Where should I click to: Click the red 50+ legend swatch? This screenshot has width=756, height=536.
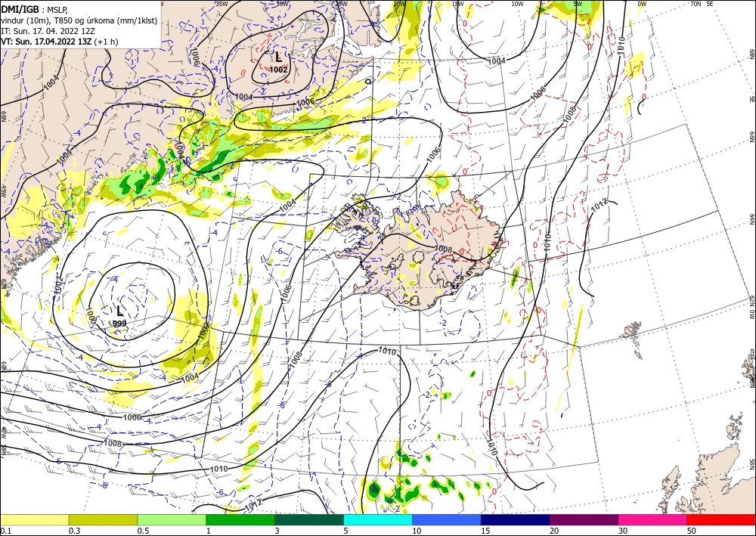coord(721,519)
